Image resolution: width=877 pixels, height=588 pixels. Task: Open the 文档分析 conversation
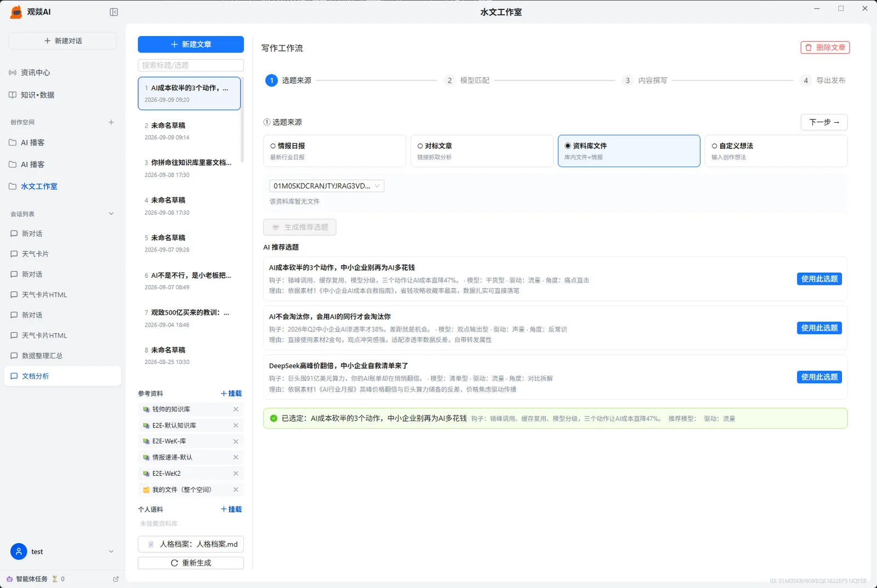click(x=62, y=376)
